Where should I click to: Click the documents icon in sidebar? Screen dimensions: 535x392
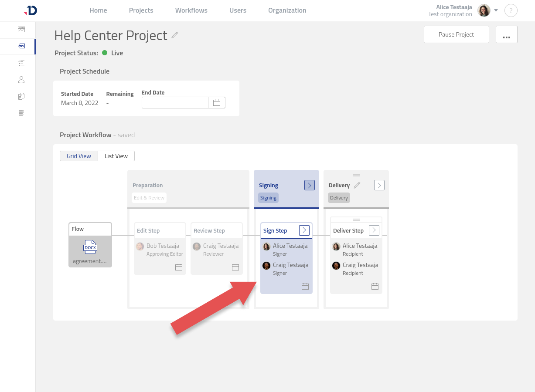point(21,96)
